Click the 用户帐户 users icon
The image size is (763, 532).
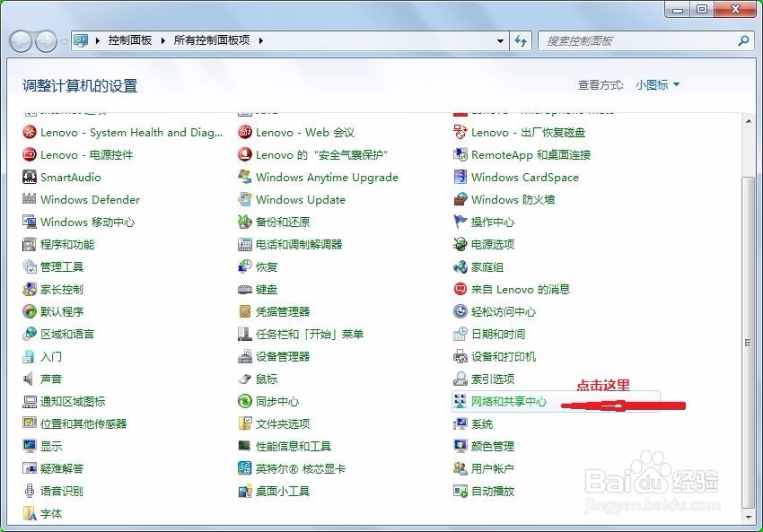pos(460,468)
